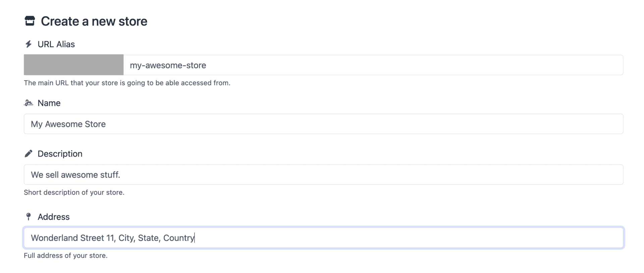Viewport: 644px width, 273px height.
Task: Click the signature icon next to Name
Action: [x=29, y=103]
